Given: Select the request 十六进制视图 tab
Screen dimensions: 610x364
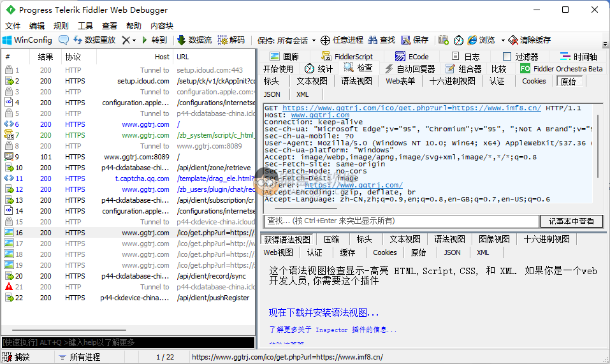Looking at the screenshot, I should click(x=452, y=81).
